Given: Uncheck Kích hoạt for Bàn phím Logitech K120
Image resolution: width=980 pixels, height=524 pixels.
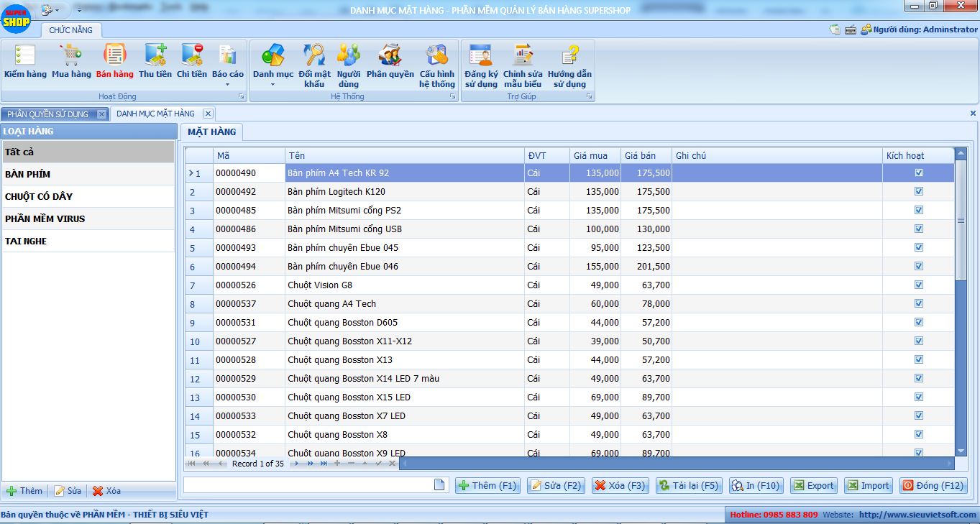Looking at the screenshot, I should coord(918,192).
